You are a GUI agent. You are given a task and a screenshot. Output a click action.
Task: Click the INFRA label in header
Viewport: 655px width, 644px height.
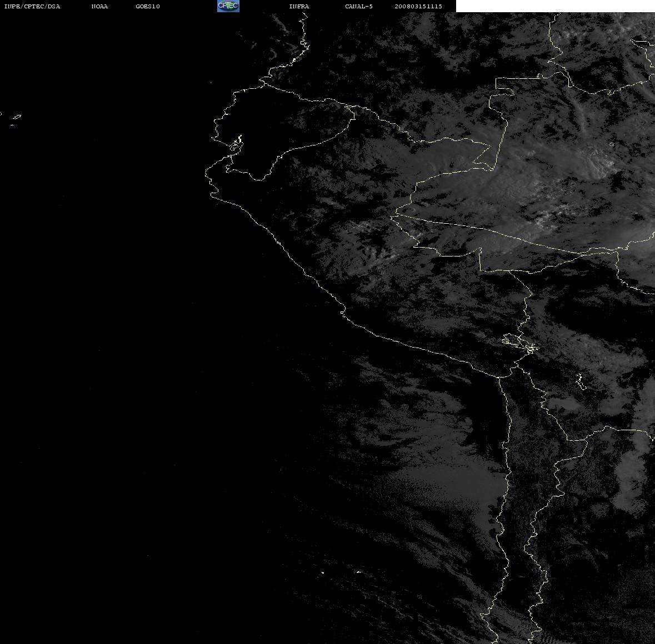pyautogui.click(x=299, y=6)
